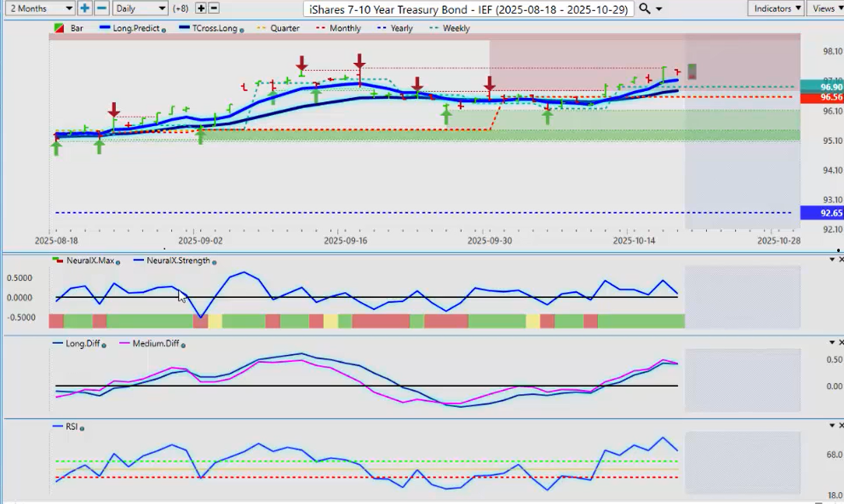Click the blue plus zoom-in button
The width and height of the screenshot is (844, 504).
click(x=85, y=8)
